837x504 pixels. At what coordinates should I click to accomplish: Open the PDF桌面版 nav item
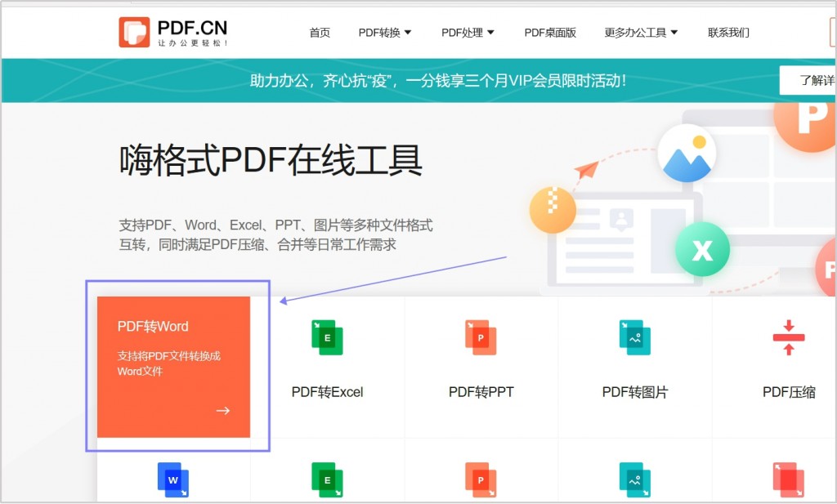[x=550, y=33]
